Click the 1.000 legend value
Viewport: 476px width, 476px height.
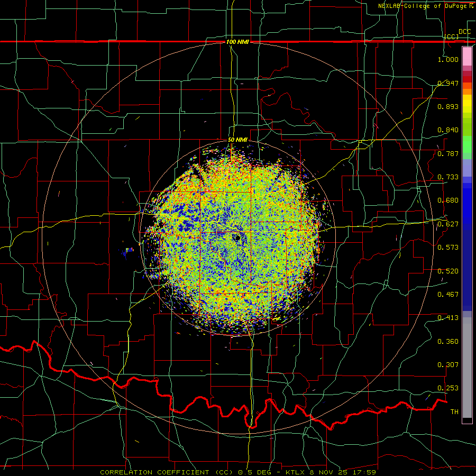[448, 59]
